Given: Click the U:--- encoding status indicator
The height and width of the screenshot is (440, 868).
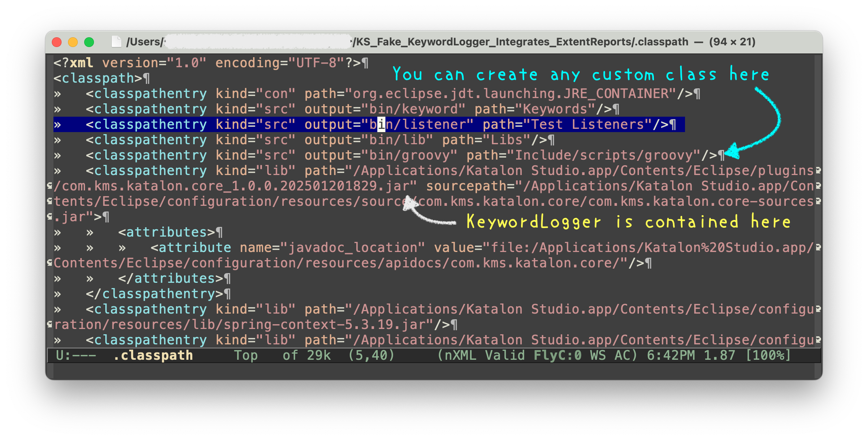Looking at the screenshot, I should [76, 355].
